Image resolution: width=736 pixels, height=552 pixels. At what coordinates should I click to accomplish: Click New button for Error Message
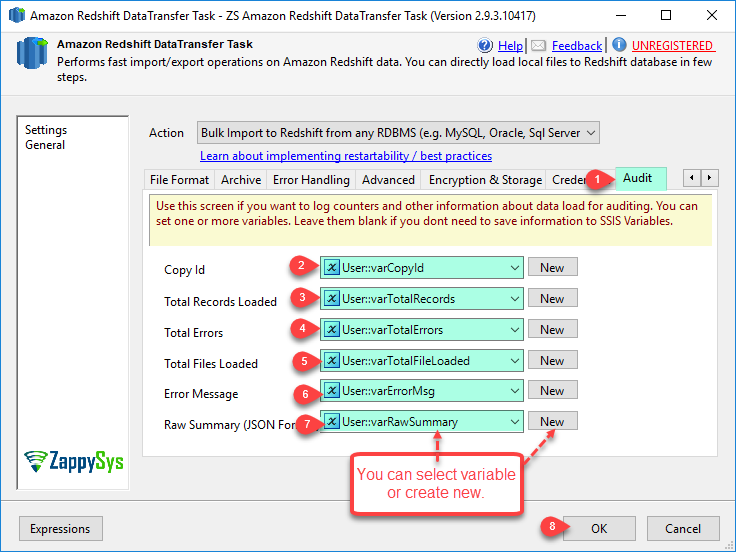pyautogui.click(x=552, y=390)
